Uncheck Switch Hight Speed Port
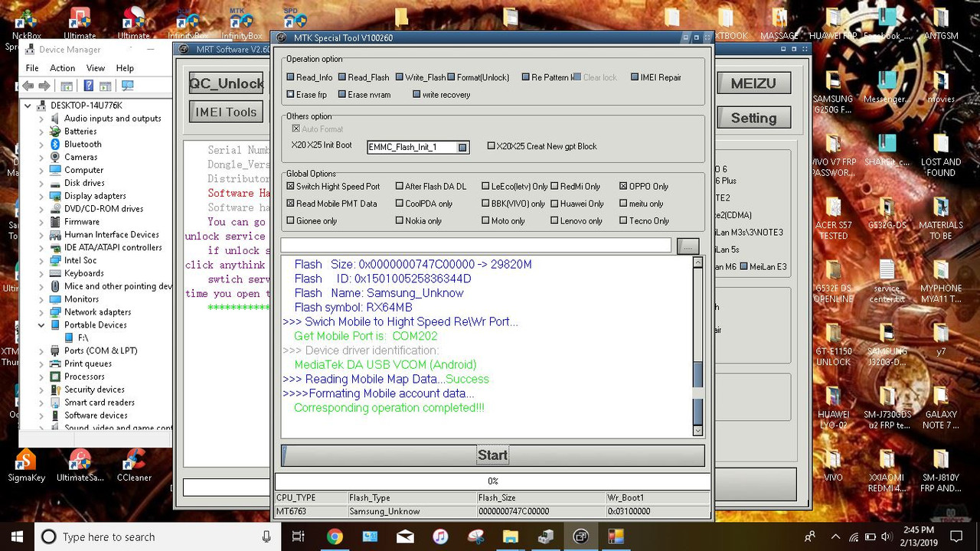 pos(333,186)
